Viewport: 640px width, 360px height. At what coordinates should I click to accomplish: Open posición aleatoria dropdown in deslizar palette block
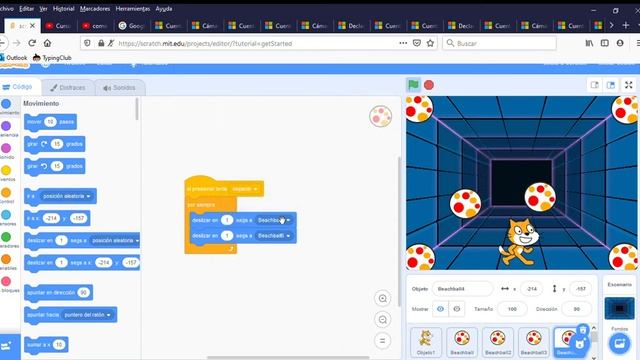(115, 240)
